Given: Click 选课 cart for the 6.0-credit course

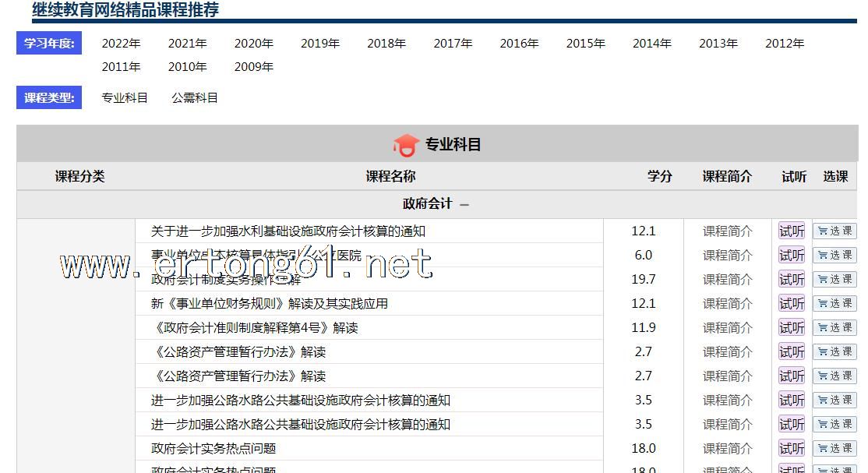Looking at the screenshot, I should click(834, 256).
